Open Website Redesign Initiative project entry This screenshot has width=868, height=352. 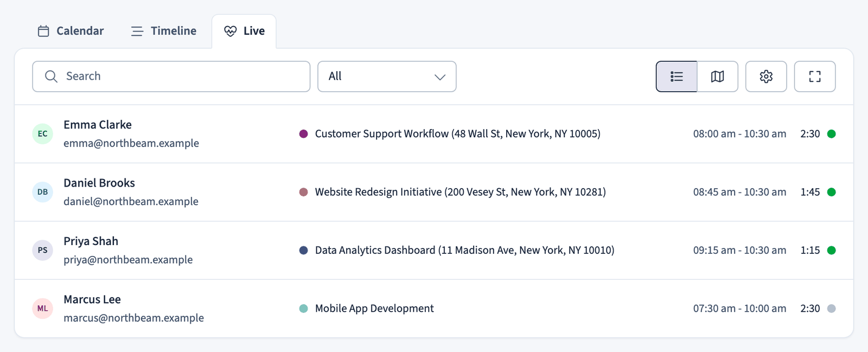461,192
